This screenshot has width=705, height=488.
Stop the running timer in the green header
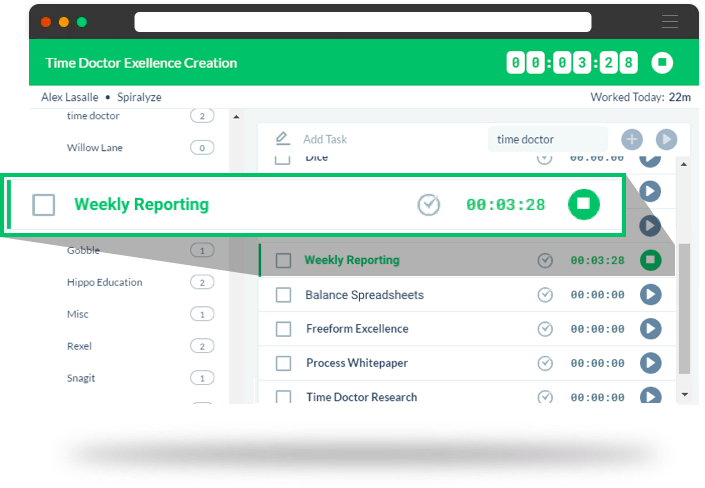[x=662, y=62]
